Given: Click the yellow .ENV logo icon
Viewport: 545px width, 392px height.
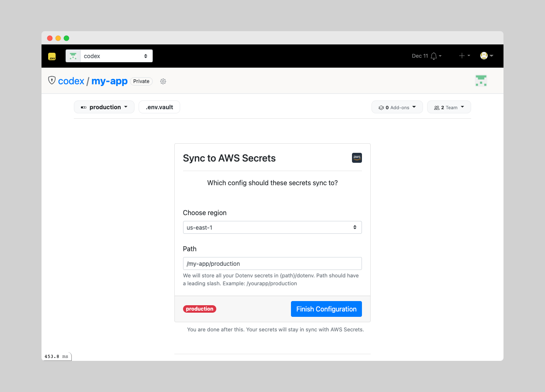Looking at the screenshot, I should click(52, 56).
